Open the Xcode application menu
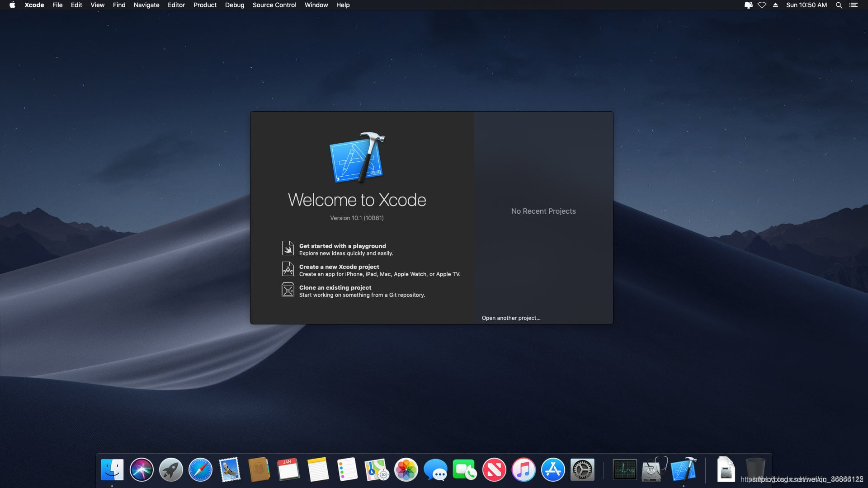 pos(34,5)
